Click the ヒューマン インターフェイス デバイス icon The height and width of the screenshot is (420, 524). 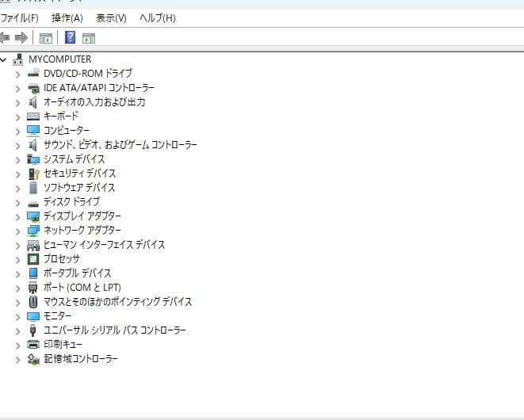click(33, 246)
